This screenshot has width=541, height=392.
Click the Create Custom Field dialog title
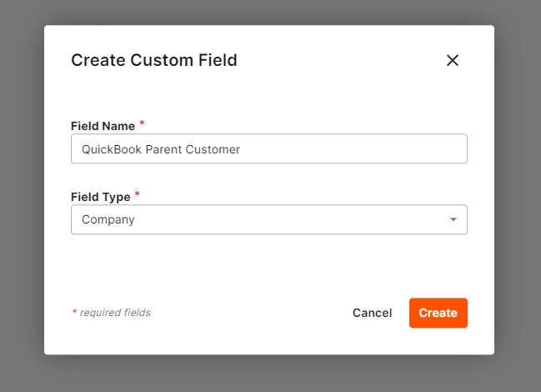click(x=154, y=60)
